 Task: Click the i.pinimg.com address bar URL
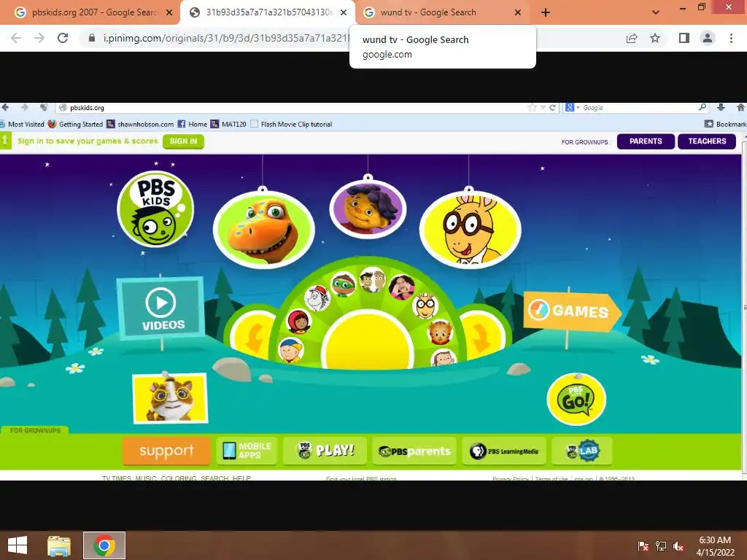click(x=226, y=38)
